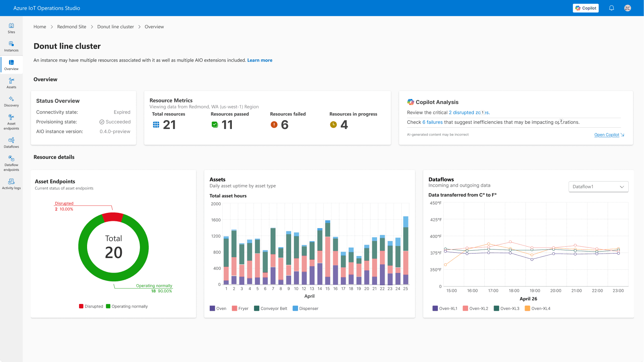This screenshot has width=644, height=362.
Task: Click the Oven legend swatch
Action: coord(212,308)
